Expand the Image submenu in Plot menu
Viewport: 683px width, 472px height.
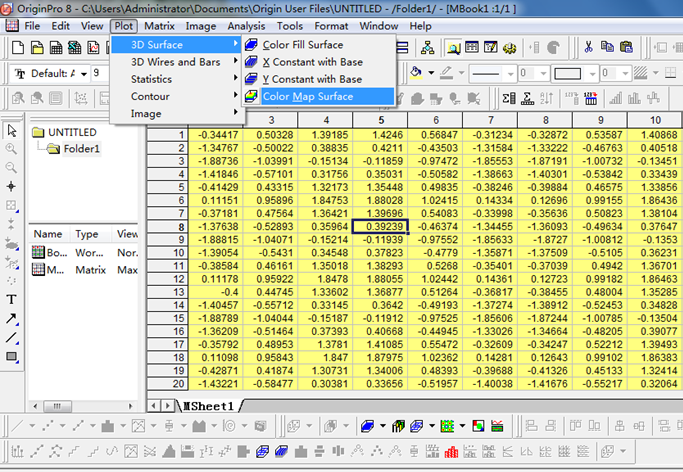[177, 114]
